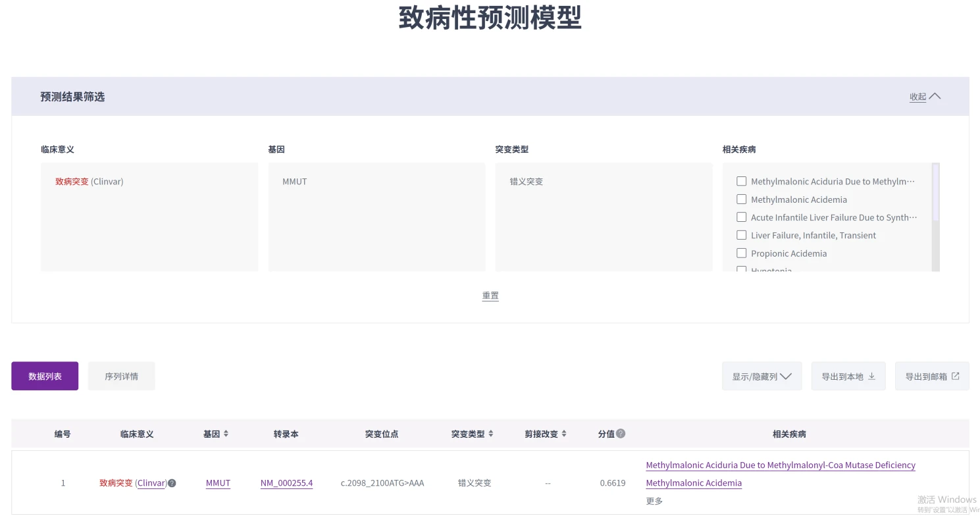Click the download icon in 导出到本地
The image size is (980, 522).
871,377
